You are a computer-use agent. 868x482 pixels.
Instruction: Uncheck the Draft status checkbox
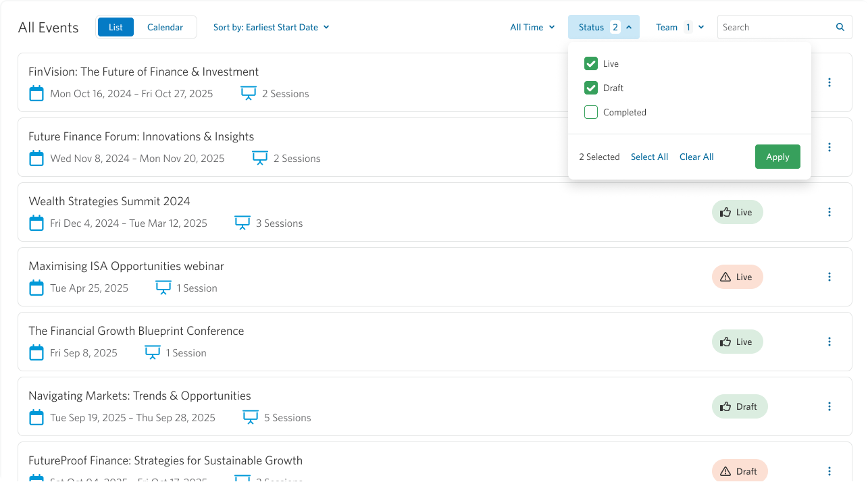click(591, 88)
